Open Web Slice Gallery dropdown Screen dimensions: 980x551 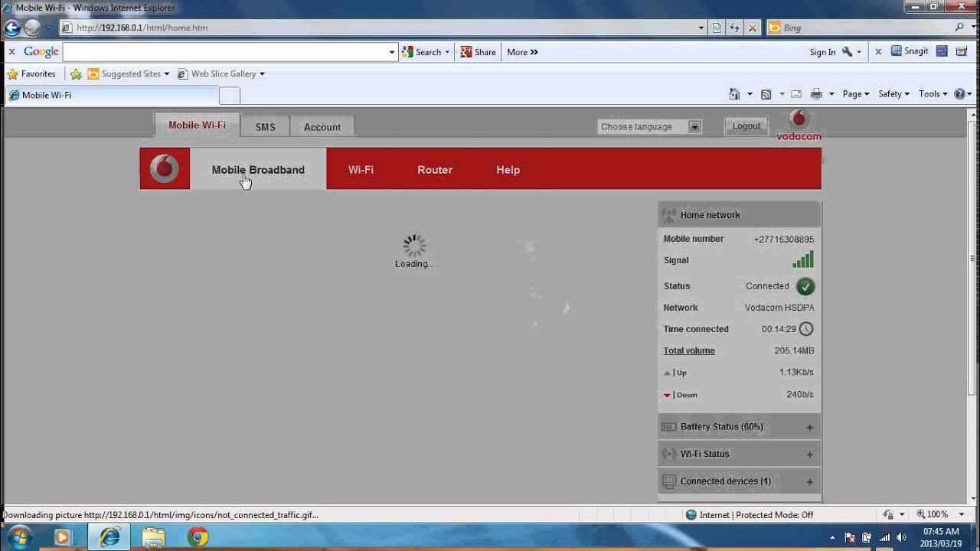[x=221, y=74]
